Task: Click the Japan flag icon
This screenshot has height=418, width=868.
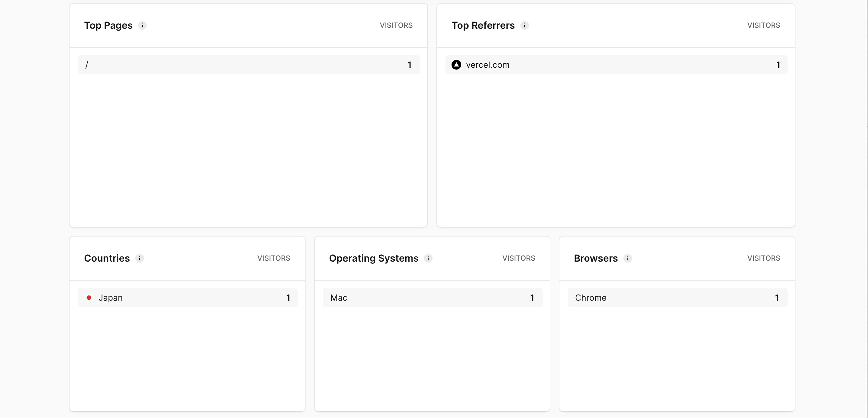Action: (x=89, y=298)
